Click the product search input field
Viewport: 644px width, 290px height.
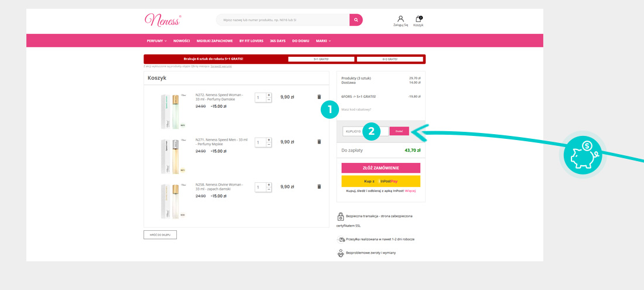[x=283, y=20]
